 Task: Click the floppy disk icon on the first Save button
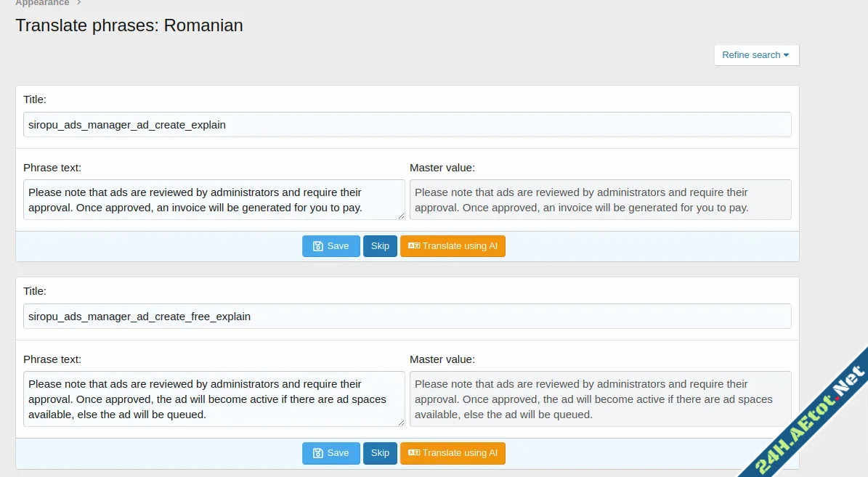[x=317, y=246]
